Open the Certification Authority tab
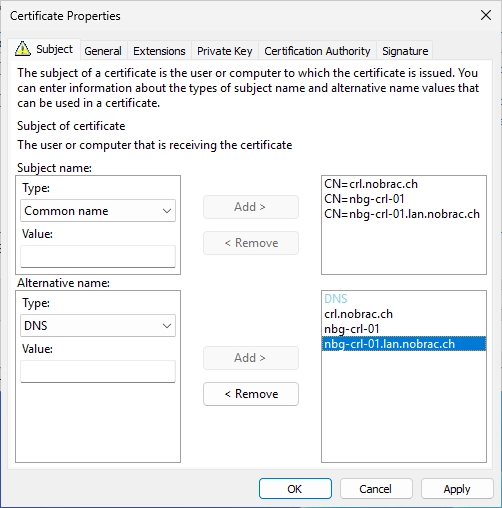The width and height of the screenshot is (502, 508). click(317, 51)
